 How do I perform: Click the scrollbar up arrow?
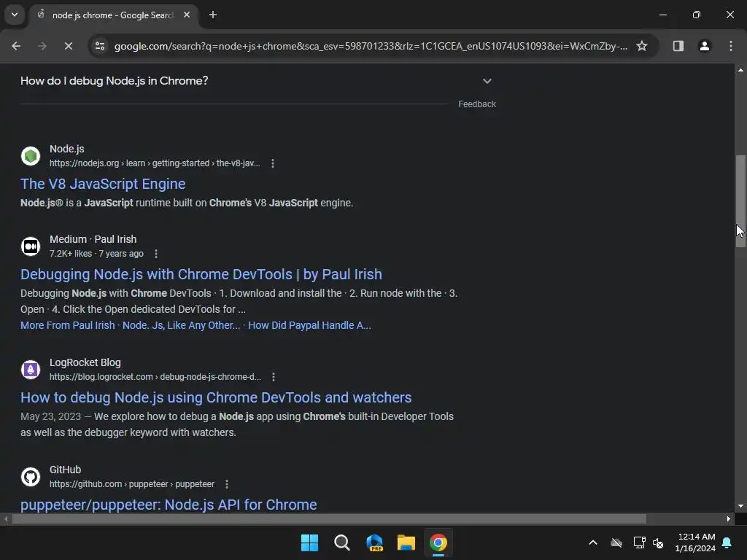740,70
